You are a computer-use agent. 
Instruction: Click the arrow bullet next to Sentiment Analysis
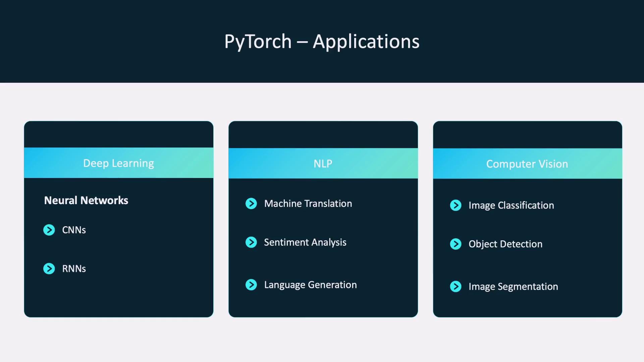tap(251, 242)
